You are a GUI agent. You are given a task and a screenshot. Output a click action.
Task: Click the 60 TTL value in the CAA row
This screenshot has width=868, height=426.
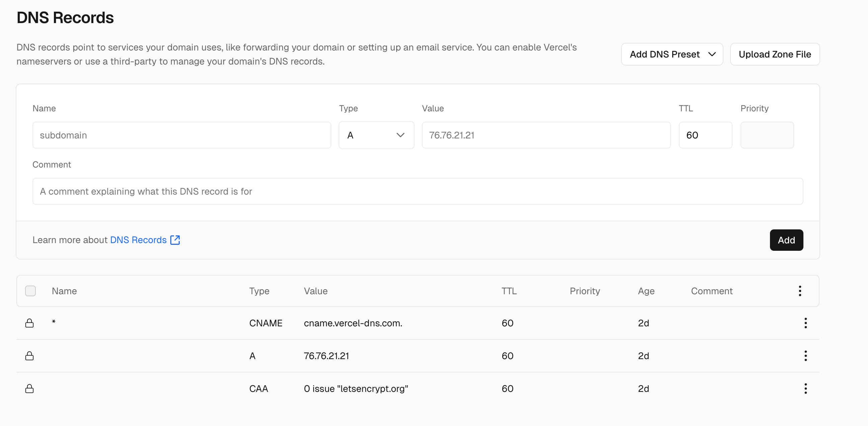click(507, 388)
